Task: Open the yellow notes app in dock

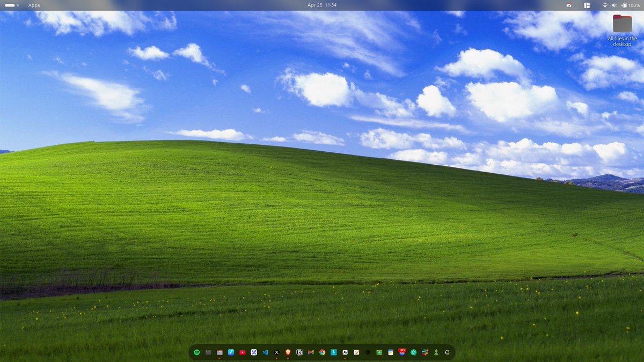Action: click(x=391, y=352)
